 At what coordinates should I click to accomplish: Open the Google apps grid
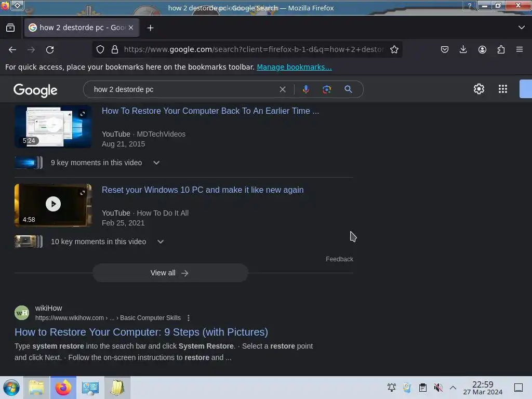[503, 89]
